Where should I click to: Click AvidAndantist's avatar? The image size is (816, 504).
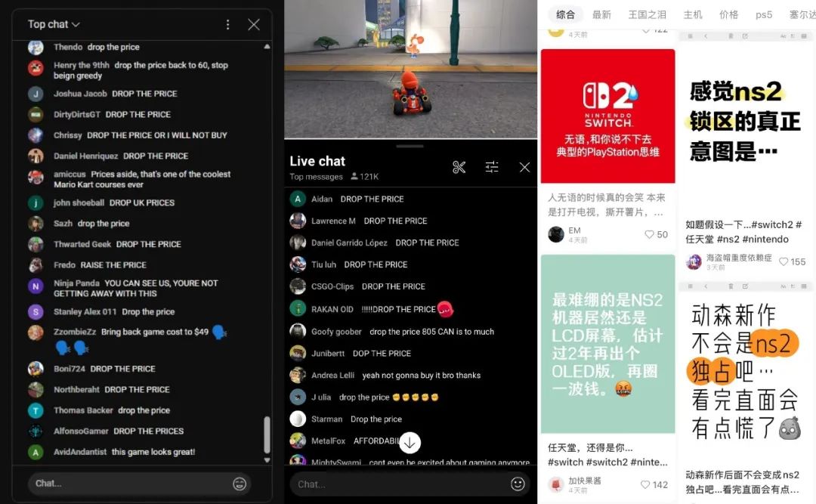(x=36, y=452)
